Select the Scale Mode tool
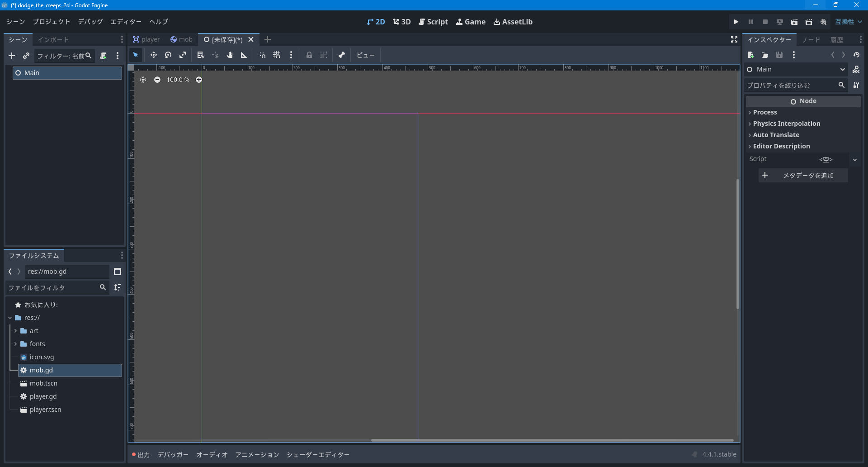This screenshot has height=467, width=868. [183, 55]
